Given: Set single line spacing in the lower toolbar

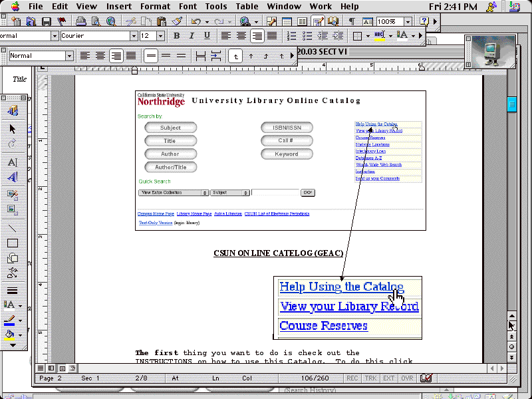Looking at the screenshot, I should coord(151,56).
